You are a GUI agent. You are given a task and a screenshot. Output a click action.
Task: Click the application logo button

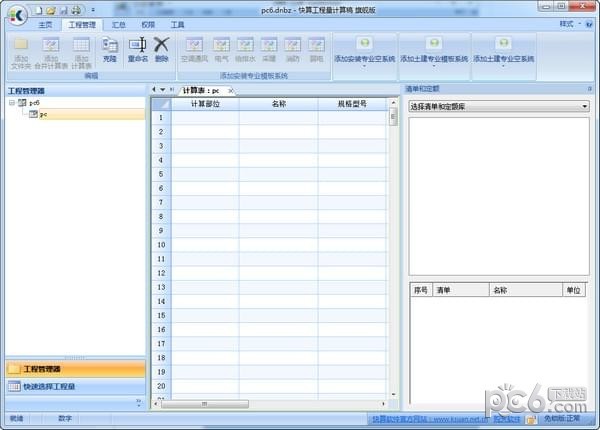(x=17, y=15)
